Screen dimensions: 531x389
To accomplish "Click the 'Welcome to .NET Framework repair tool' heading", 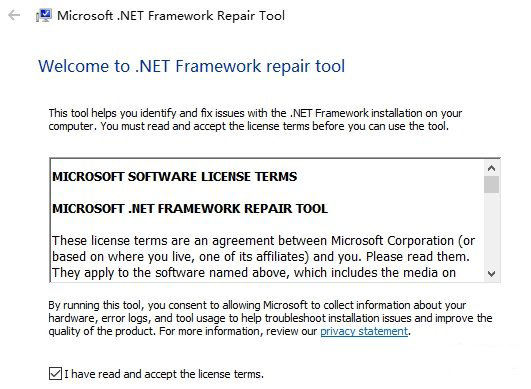I will click(191, 66).
